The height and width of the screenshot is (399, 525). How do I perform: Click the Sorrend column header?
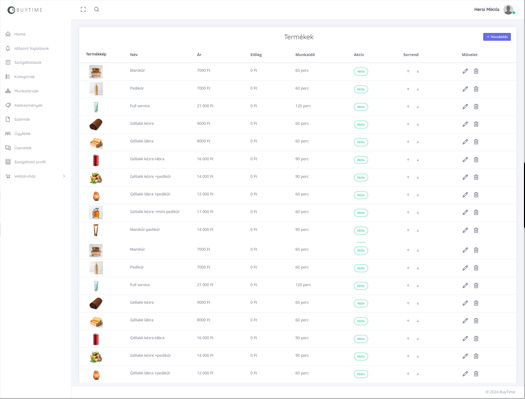click(x=411, y=55)
